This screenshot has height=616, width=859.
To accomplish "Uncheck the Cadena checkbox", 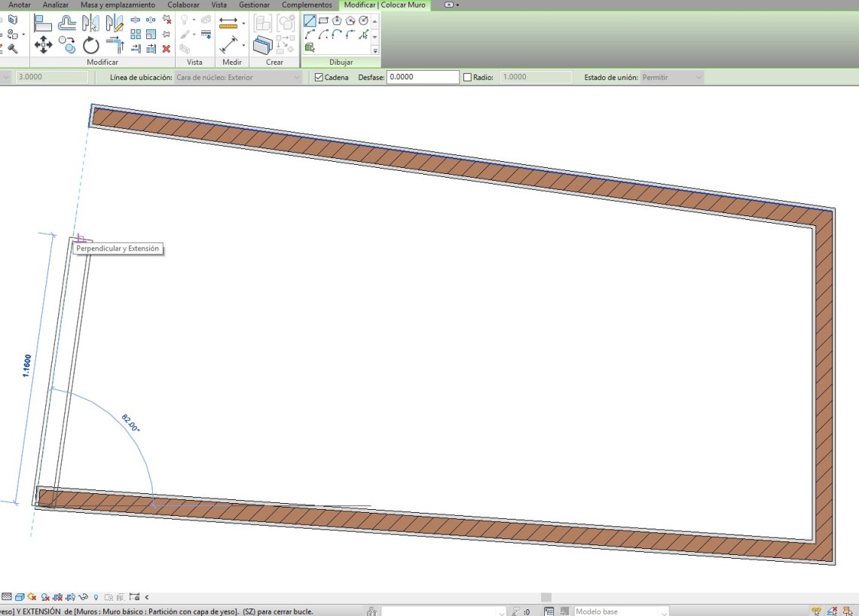I will [x=319, y=78].
